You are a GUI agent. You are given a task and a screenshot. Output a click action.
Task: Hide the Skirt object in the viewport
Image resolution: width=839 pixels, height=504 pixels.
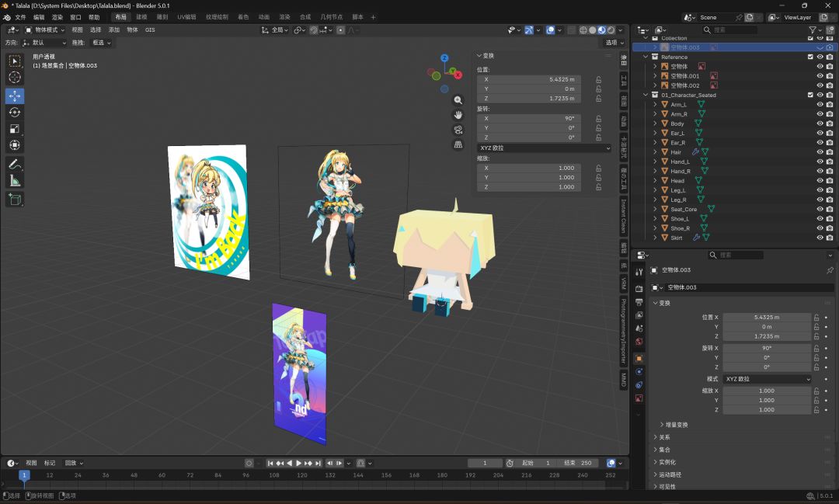point(820,238)
